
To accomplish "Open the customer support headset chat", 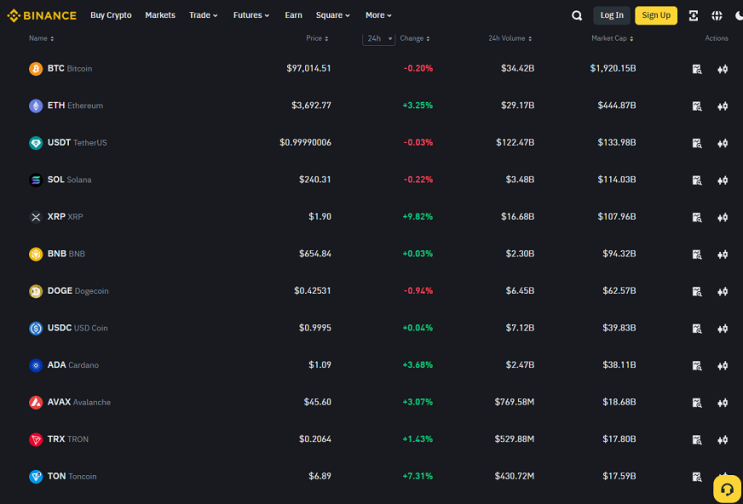I will [x=727, y=489].
